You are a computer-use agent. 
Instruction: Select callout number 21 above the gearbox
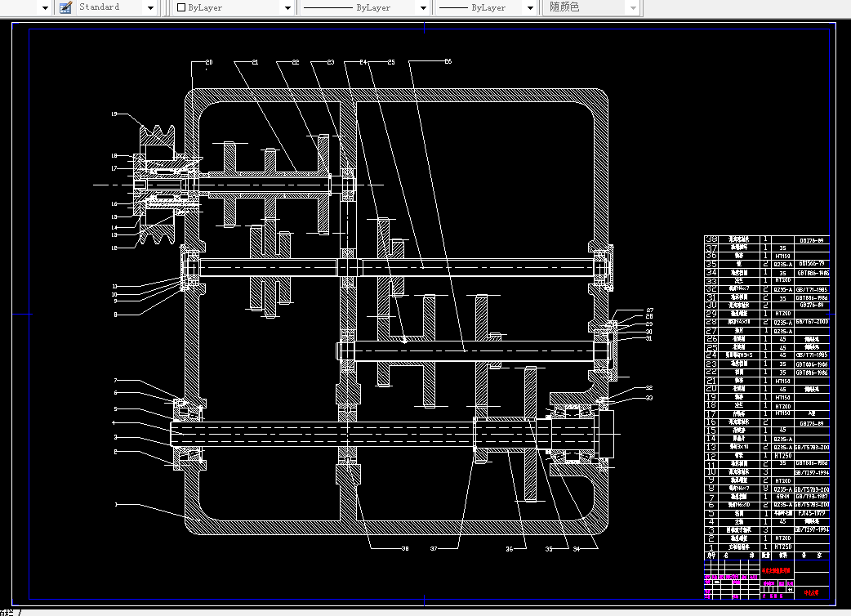(255, 62)
